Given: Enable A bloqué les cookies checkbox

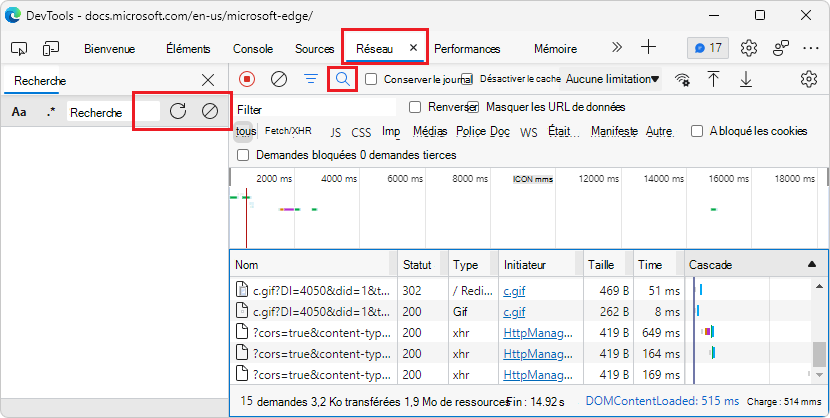Looking at the screenshot, I should (x=697, y=131).
